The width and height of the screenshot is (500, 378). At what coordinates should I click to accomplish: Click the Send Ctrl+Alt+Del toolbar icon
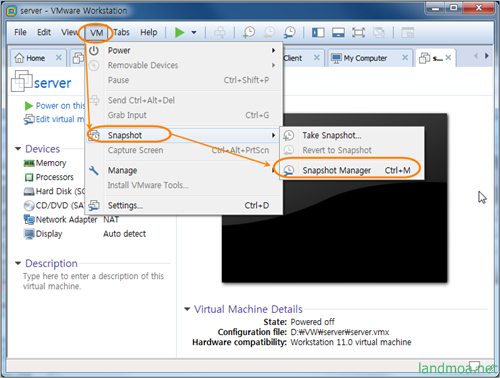[x=220, y=32]
